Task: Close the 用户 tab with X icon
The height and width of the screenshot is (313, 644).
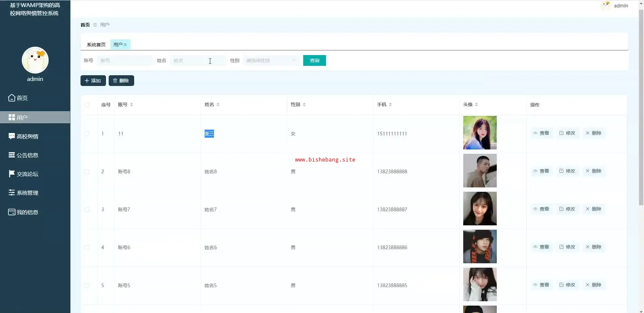Action: coord(125,45)
